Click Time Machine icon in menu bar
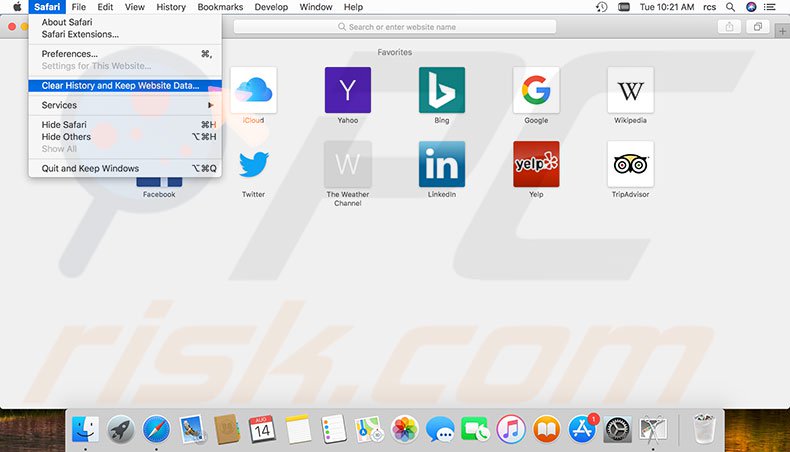790x452 pixels. 602,7
